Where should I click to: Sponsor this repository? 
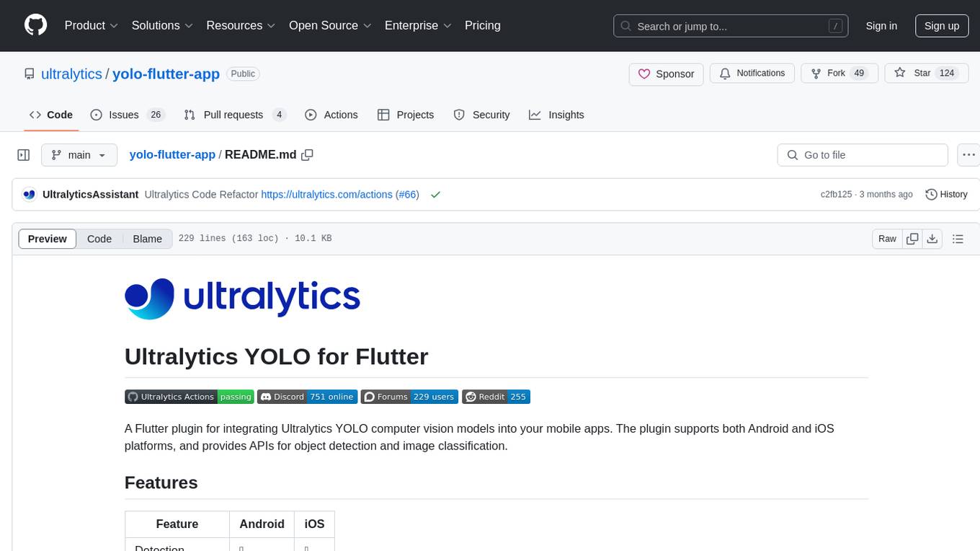coord(667,74)
